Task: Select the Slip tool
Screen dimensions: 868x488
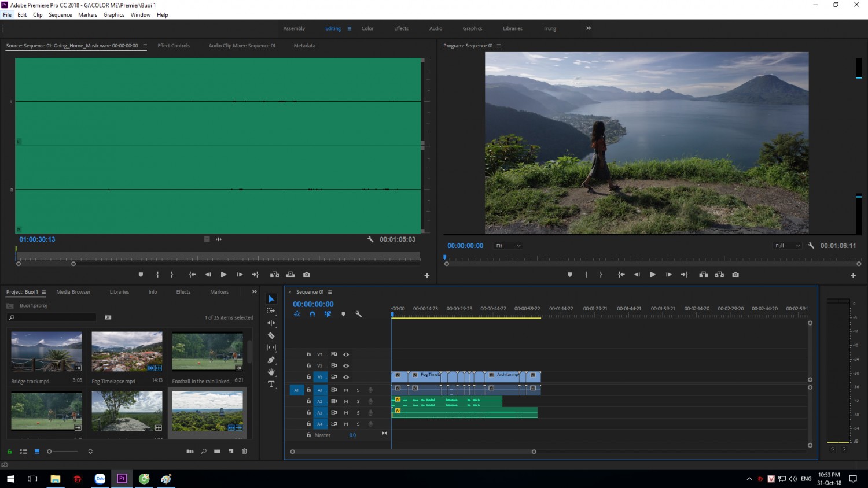Action: [x=271, y=347]
